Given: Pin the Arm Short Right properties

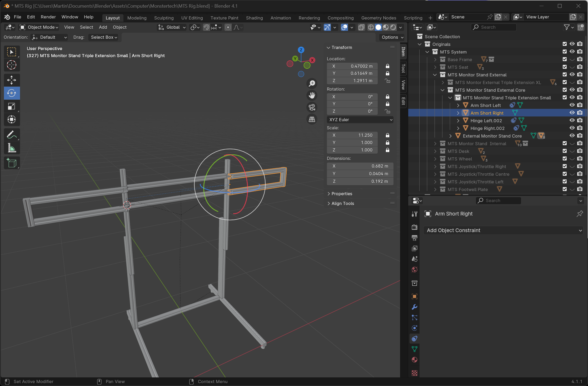Looking at the screenshot, I should coord(580,214).
